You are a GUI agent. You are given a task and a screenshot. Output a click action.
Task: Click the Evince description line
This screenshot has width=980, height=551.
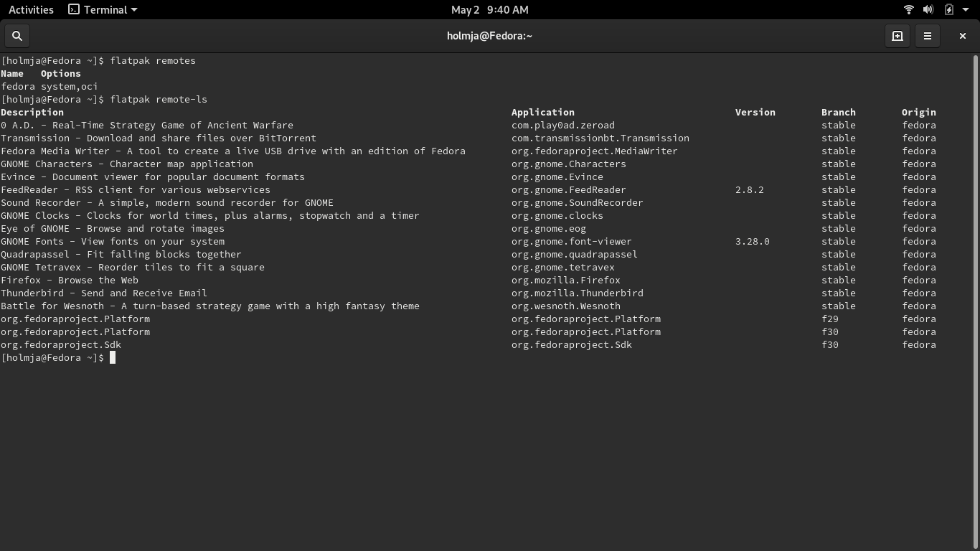[153, 176]
